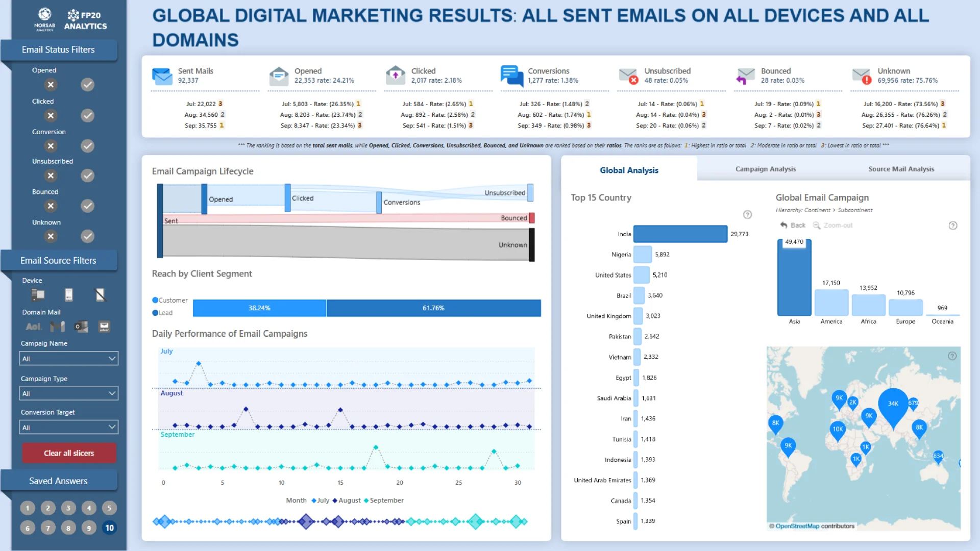The width and height of the screenshot is (980, 551).
Task: Click the Email Status Filters header
Action: tap(58, 49)
